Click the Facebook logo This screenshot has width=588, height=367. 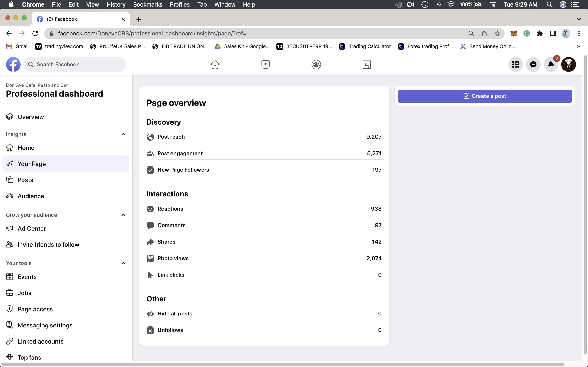[13, 65]
